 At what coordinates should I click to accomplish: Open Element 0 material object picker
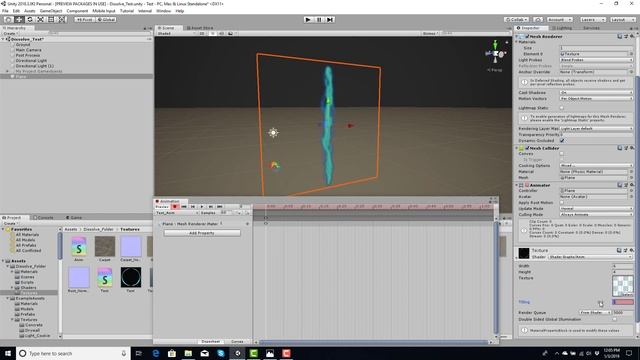(x=631, y=54)
